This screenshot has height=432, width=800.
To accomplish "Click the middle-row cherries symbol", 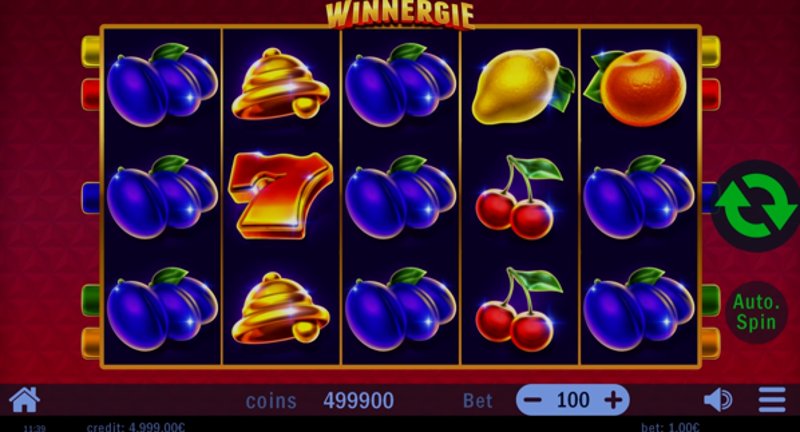I will pos(519,197).
